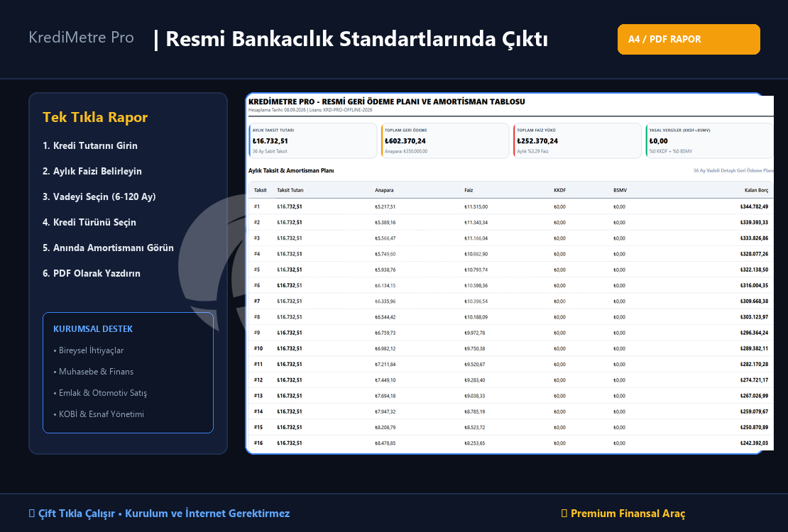Click the KKDF column header

click(560, 190)
